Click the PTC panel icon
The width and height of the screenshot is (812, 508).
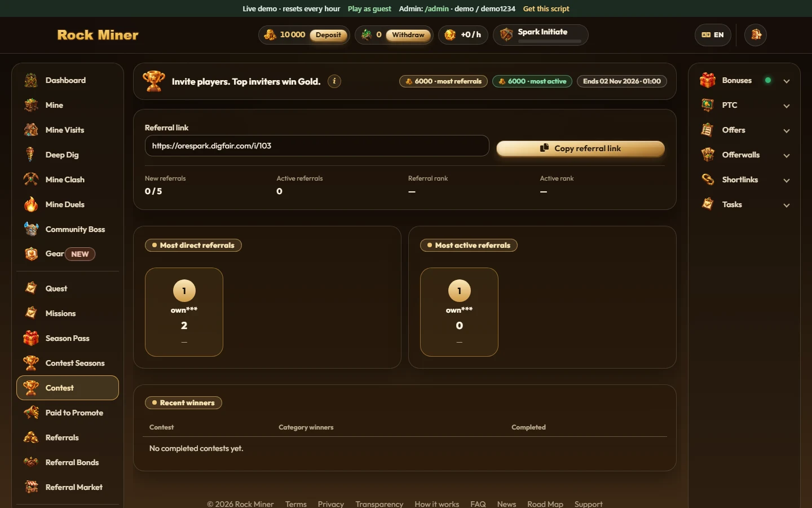pyautogui.click(x=708, y=105)
